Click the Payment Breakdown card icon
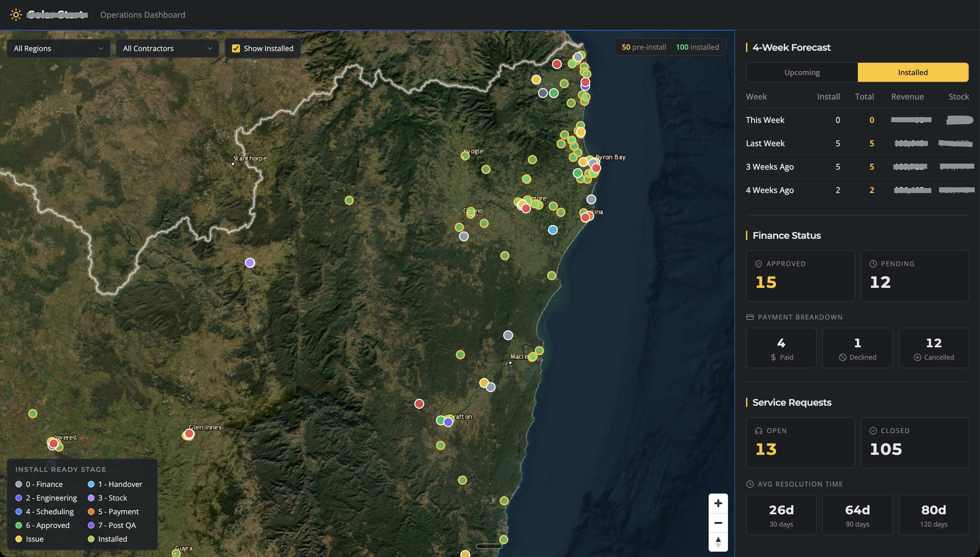Image resolution: width=980 pixels, height=557 pixels. coord(749,317)
